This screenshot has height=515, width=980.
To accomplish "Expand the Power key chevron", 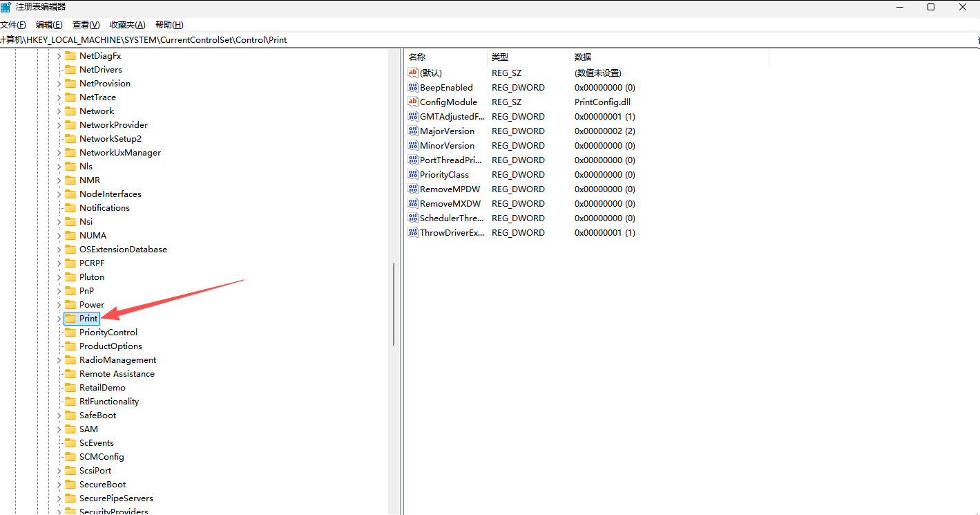I will click(59, 304).
